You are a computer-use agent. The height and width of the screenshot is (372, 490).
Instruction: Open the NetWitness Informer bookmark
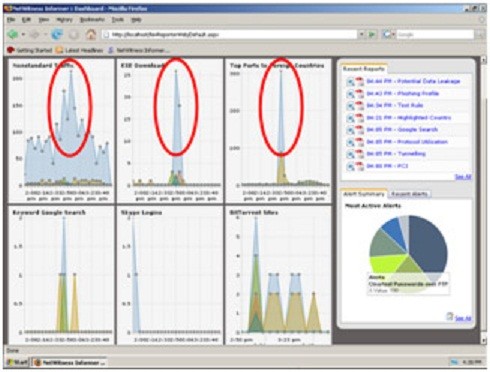pos(138,50)
